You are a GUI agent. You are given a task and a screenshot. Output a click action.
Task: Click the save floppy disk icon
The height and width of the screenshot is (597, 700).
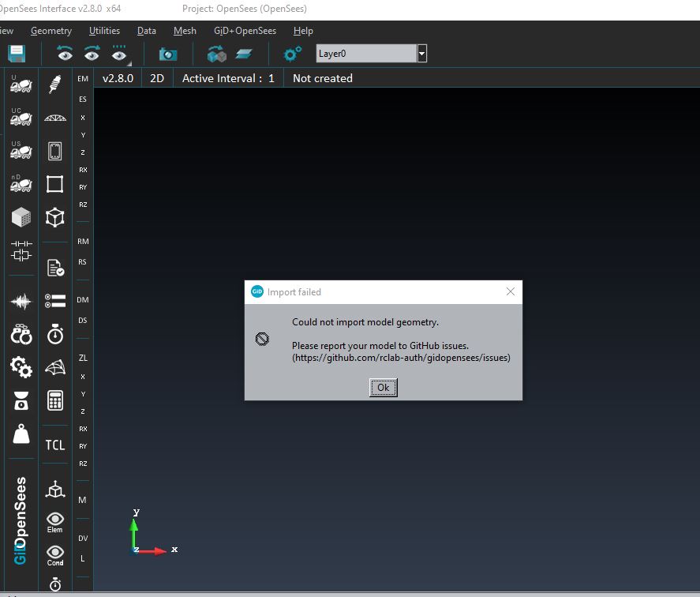click(x=17, y=54)
